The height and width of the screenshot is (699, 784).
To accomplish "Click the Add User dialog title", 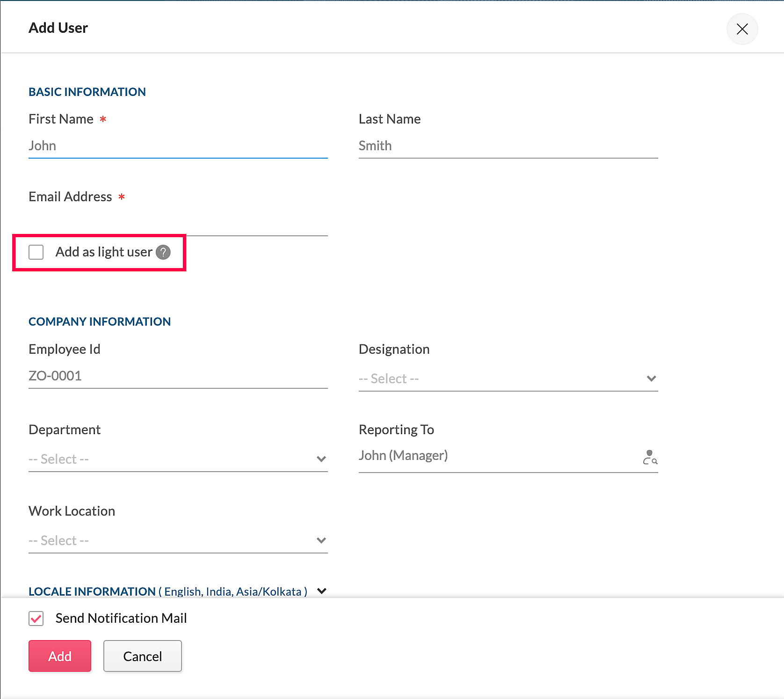I will 58,28.
